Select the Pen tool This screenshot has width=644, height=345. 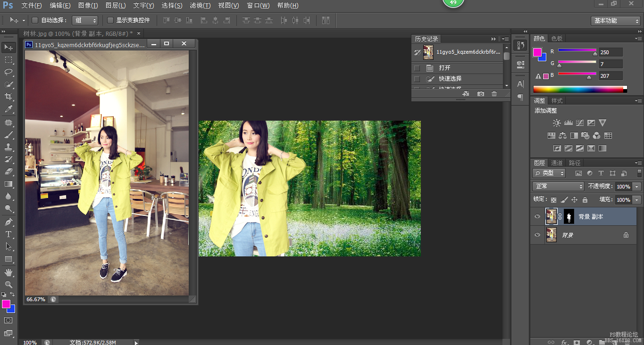coord(8,222)
